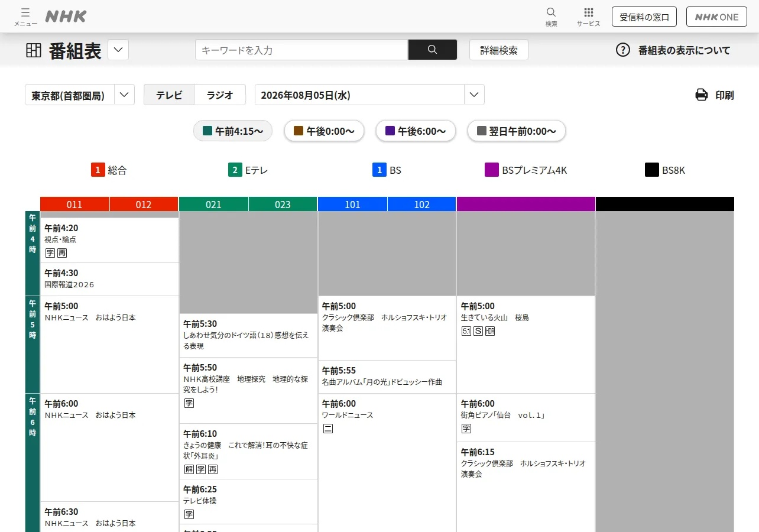Click the S icon under 生きている火山 桜島
The image size is (759, 532).
[x=478, y=331]
